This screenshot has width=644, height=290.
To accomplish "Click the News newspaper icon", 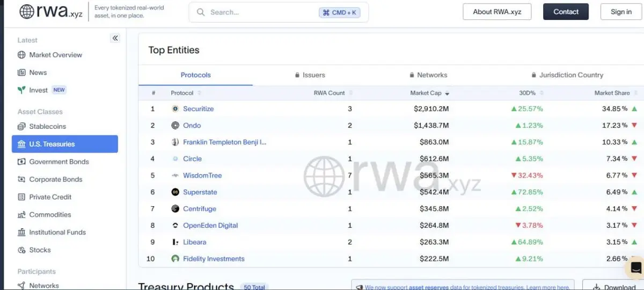I will 21,73.
